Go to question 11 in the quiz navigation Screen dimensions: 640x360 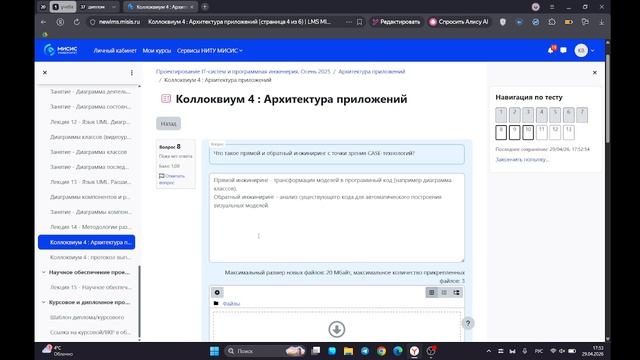pyautogui.click(x=542, y=132)
